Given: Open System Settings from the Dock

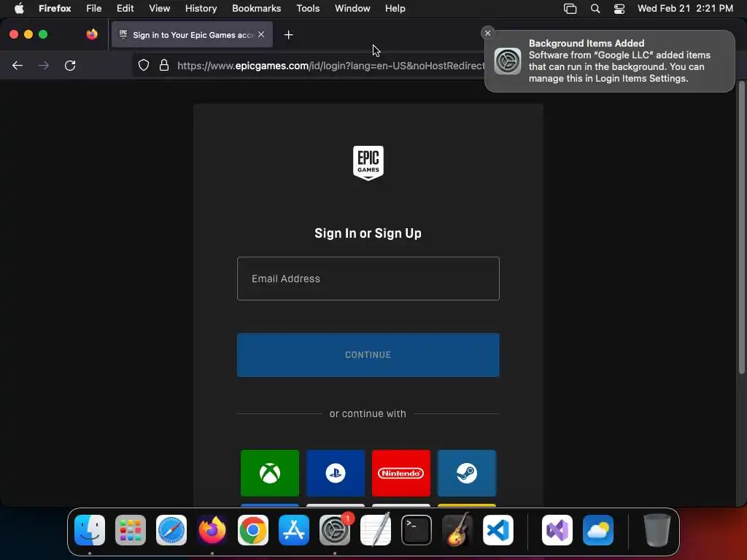Looking at the screenshot, I should point(335,530).
